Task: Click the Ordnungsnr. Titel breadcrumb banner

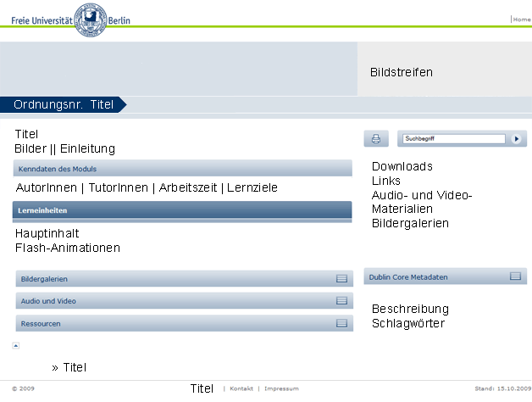Action: 64,104
